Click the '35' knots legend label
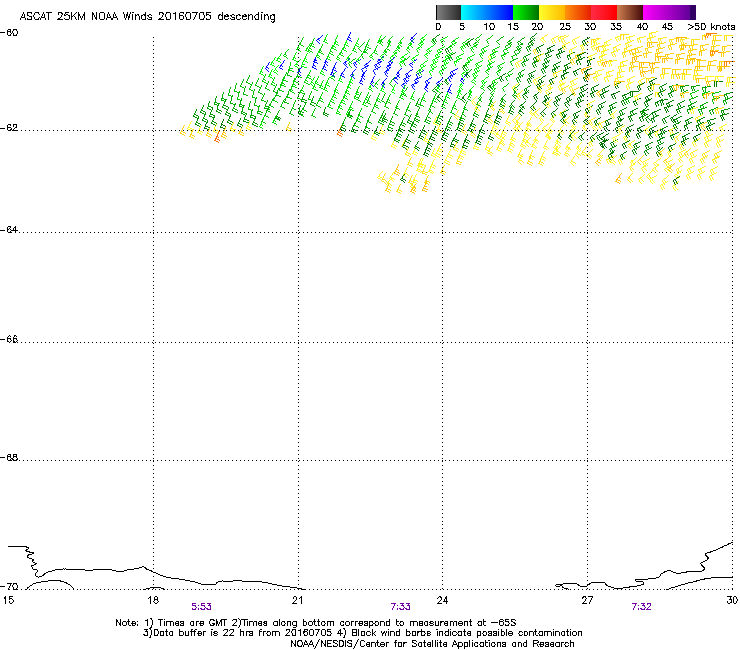The image size is (740, 650). tap(616, 27)
